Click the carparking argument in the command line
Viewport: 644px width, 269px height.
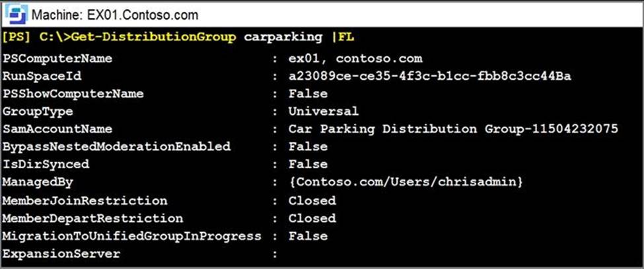283,38
